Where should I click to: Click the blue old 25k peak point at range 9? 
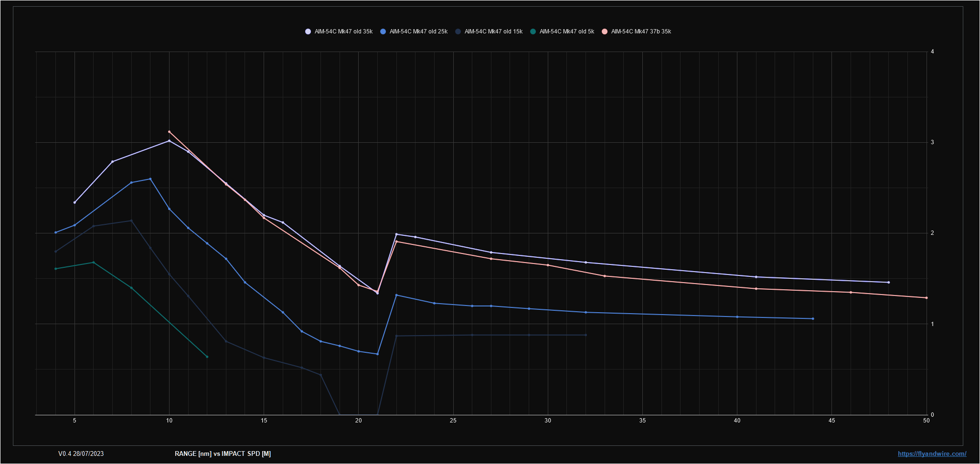(150, 179)
